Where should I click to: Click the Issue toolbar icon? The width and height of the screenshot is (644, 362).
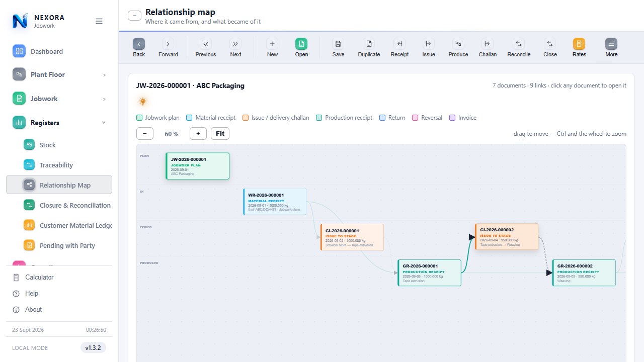[x=429, y=44]
